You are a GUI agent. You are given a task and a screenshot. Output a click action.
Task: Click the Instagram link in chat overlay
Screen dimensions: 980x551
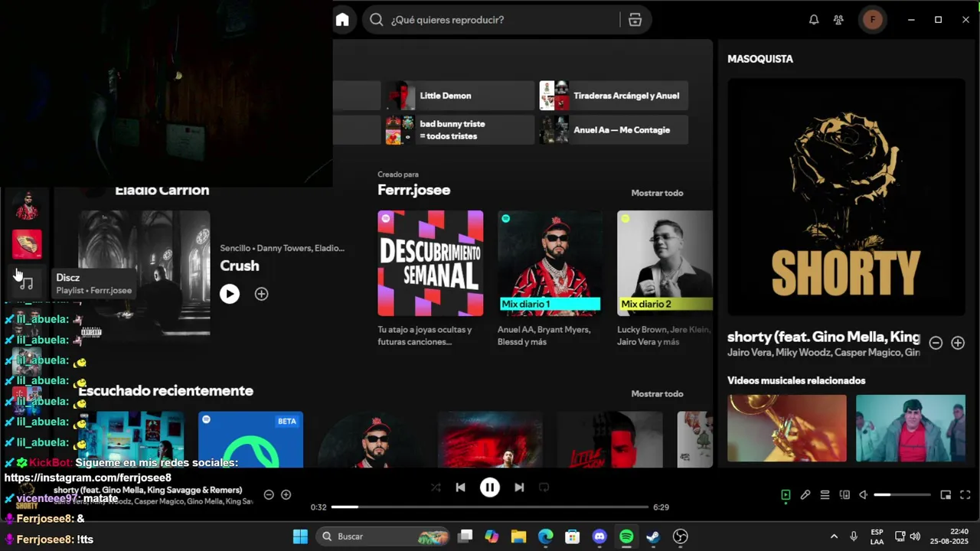click(x=88, y=478)
